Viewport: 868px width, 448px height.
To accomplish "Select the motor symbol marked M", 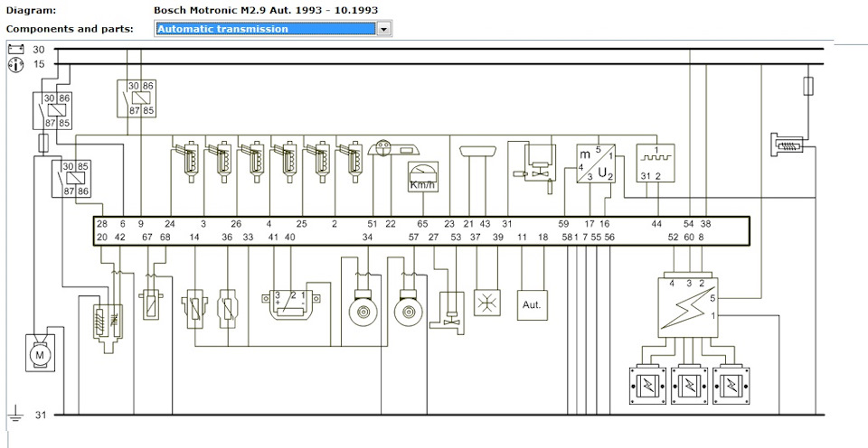I will [x=39, y=355].
